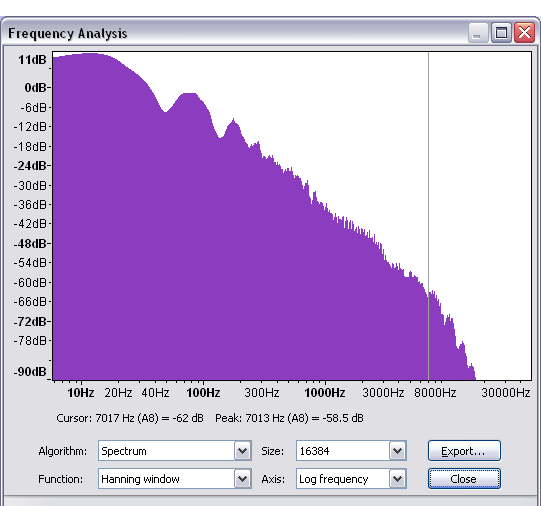Click the -60dB scale label
The image size is (541, 506).
pos(30,282)
